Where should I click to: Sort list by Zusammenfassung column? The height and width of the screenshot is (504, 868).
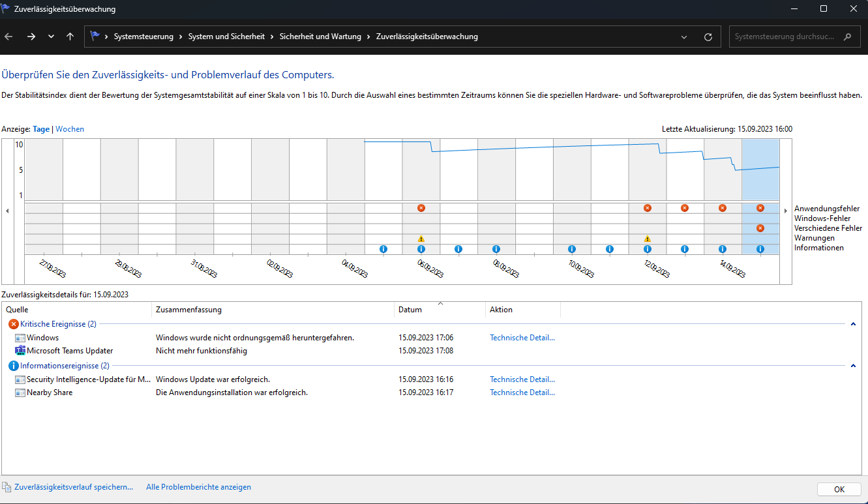(x=273, y=310)
